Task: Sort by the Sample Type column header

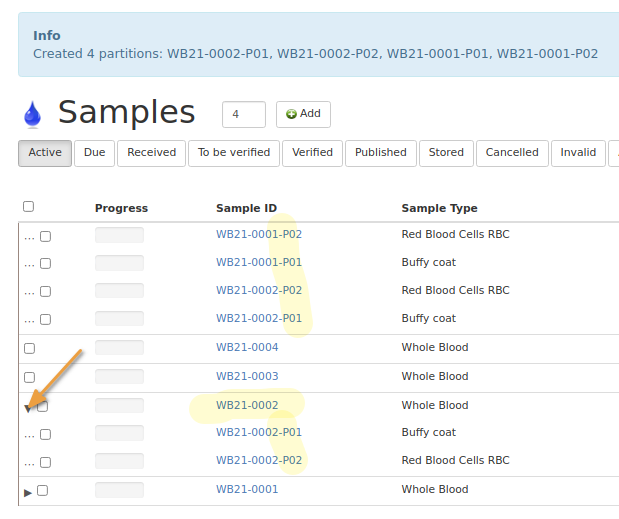Action: click(439, 208)
